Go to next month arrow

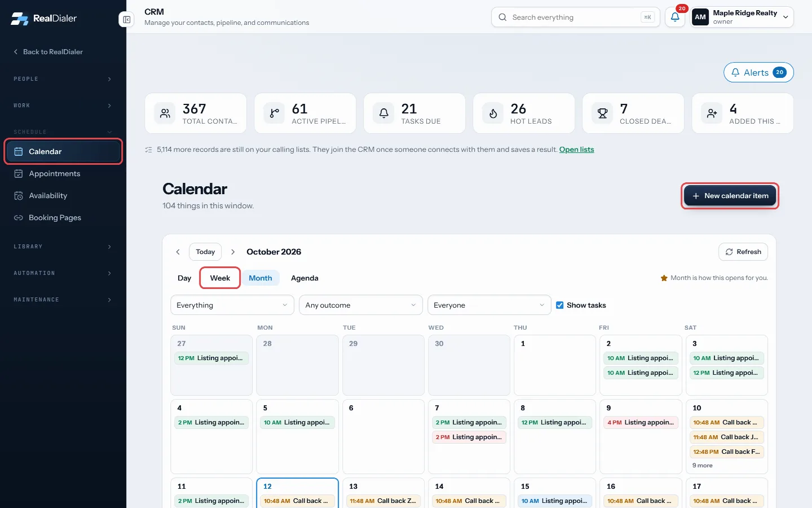[x=233, y=252]
